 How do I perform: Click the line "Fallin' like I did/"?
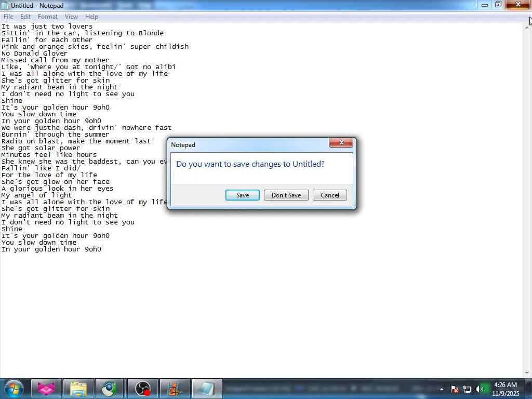tap(41, 168)
